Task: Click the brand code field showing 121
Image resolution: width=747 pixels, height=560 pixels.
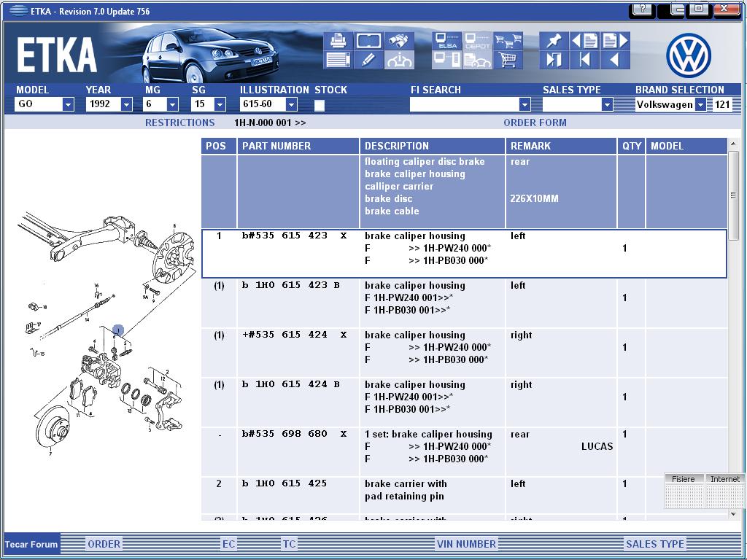Action: coord(722,104)
